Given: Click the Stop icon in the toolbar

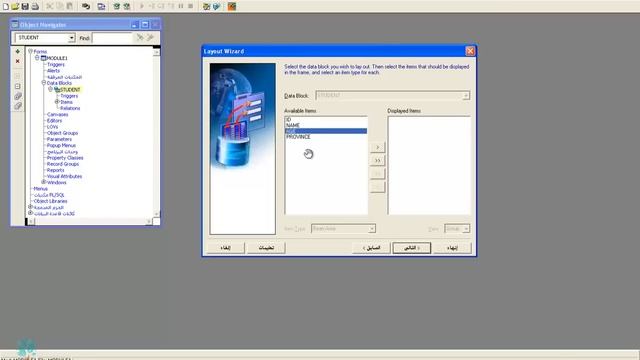Looking at the screenshot, I should [191, 6].
